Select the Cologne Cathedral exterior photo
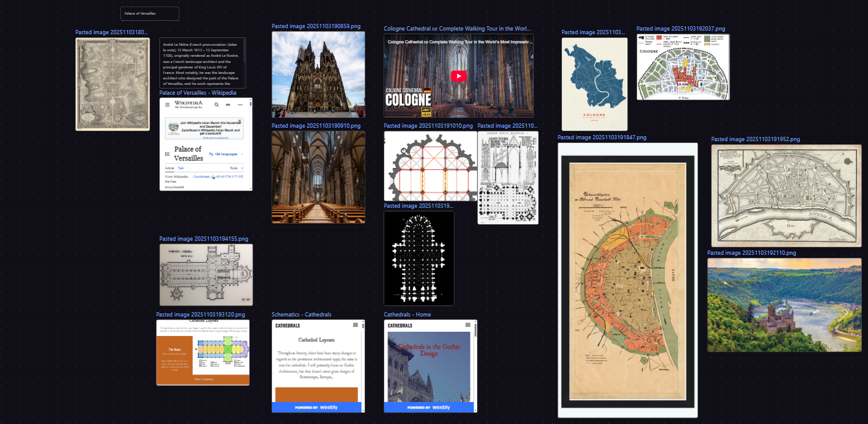The image size is (868, 424). (318, 74)
